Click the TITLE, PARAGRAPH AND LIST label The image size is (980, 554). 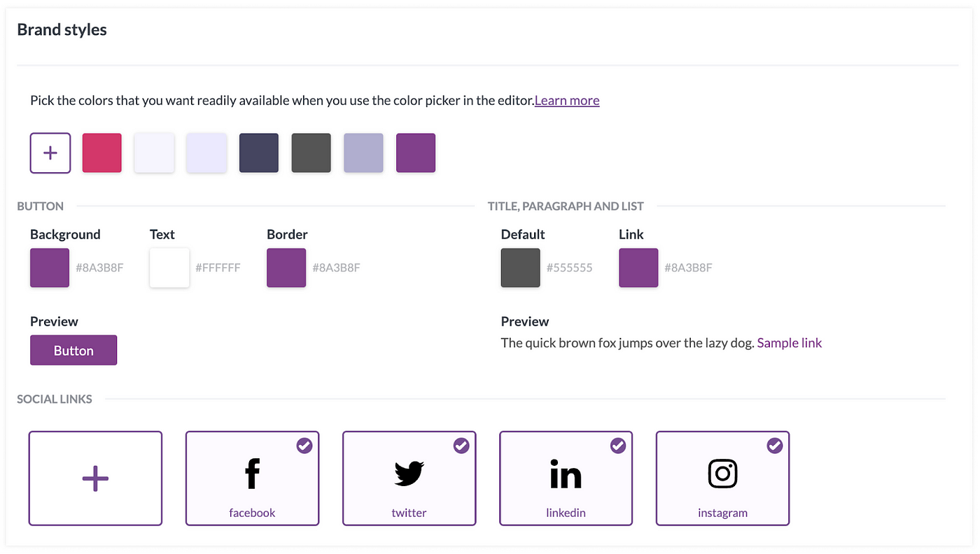coord(566,206)
